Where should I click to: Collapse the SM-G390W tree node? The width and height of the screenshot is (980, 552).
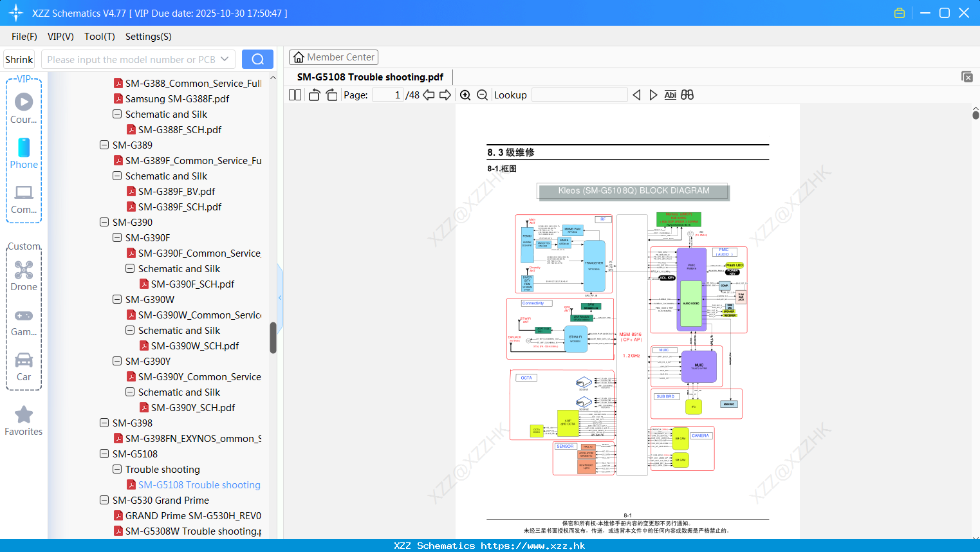point(117,299)
